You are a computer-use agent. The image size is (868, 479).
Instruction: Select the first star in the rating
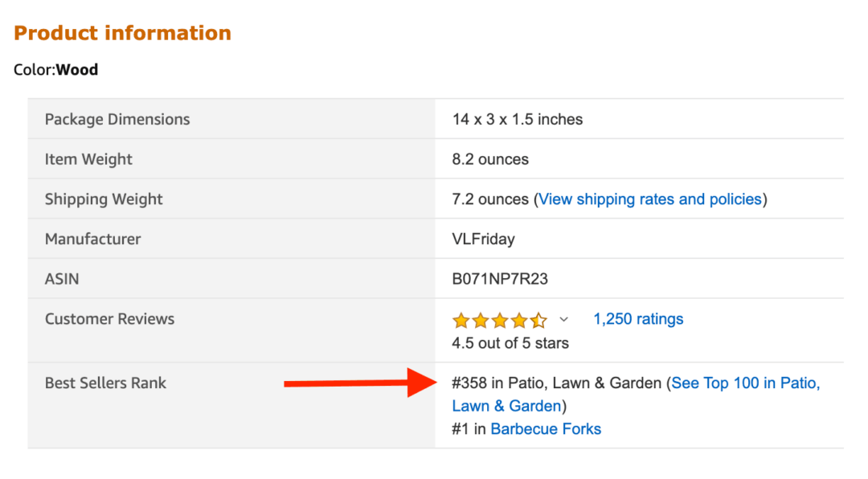(x=461, y=319)
